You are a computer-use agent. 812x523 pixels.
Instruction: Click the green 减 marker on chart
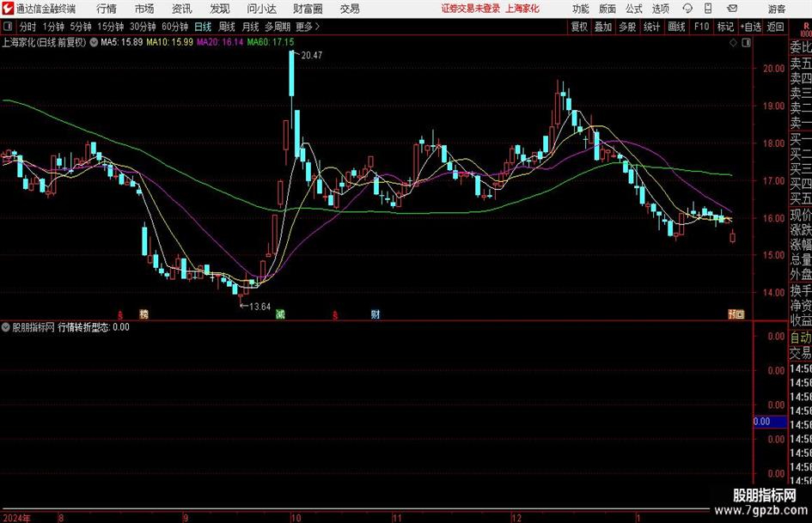280,313
